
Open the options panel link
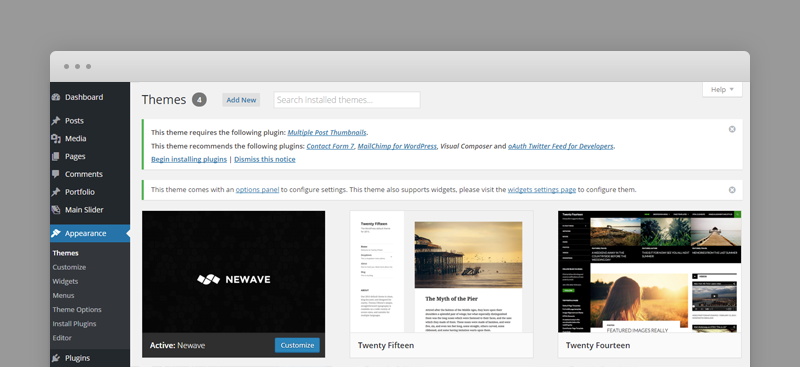pyautogui.click(x=257, y=190)
